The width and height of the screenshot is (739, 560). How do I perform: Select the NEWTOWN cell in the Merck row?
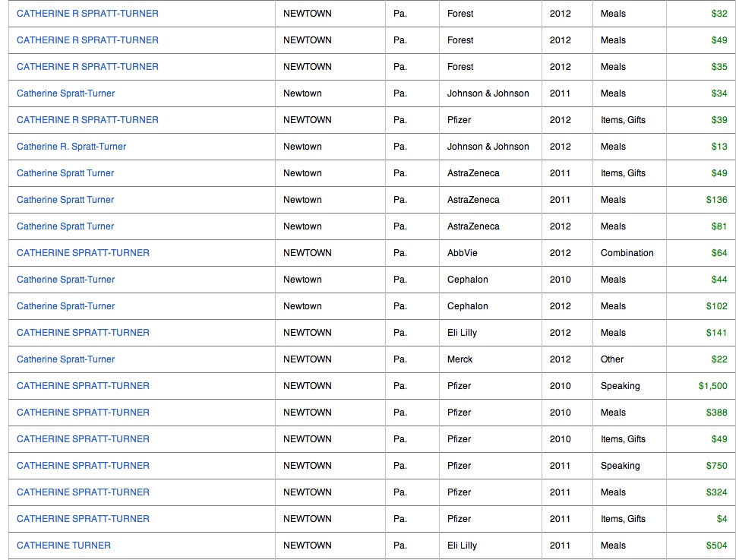(x=330, y=359)
